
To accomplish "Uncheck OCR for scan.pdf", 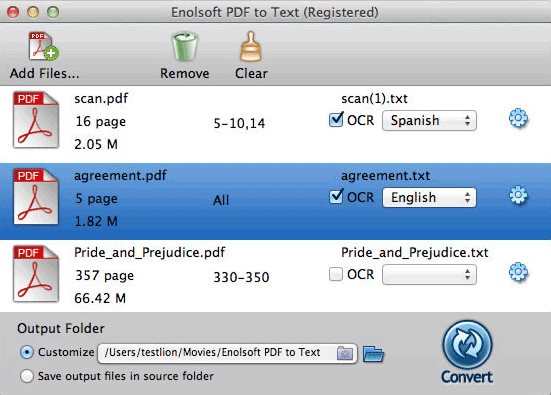I will pos(336,119).
